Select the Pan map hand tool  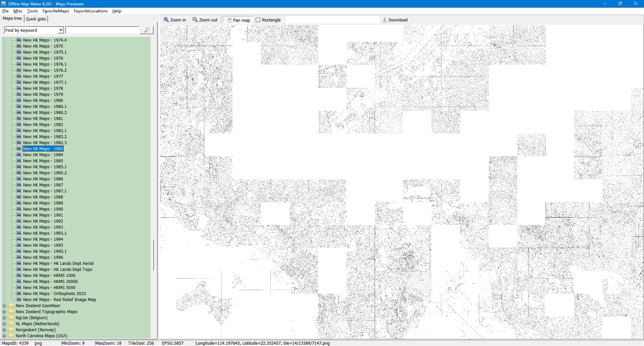[229, 20]
